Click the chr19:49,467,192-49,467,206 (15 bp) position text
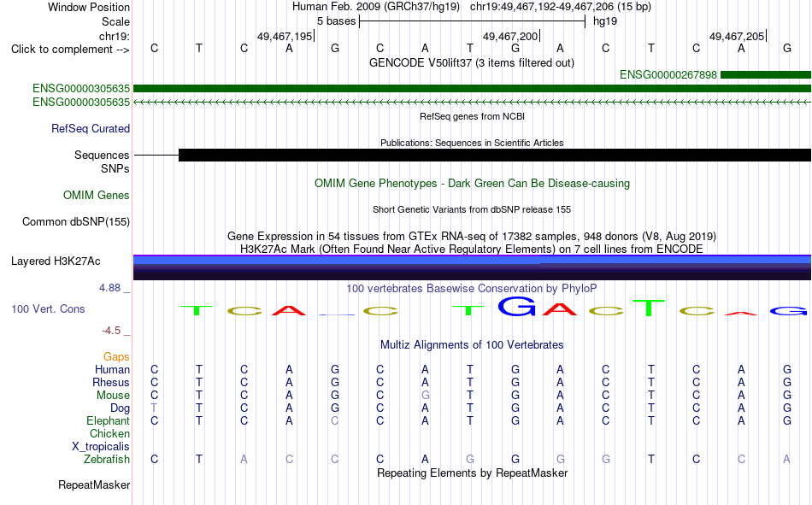The width and height of the screenshot is (812, 505). tap(561, 7)
